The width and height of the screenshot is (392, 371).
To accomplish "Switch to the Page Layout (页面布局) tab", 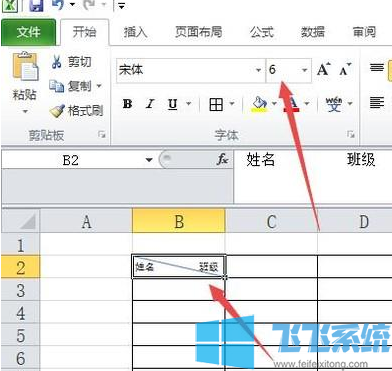I will pyautogui.click(x=199, y=32).
